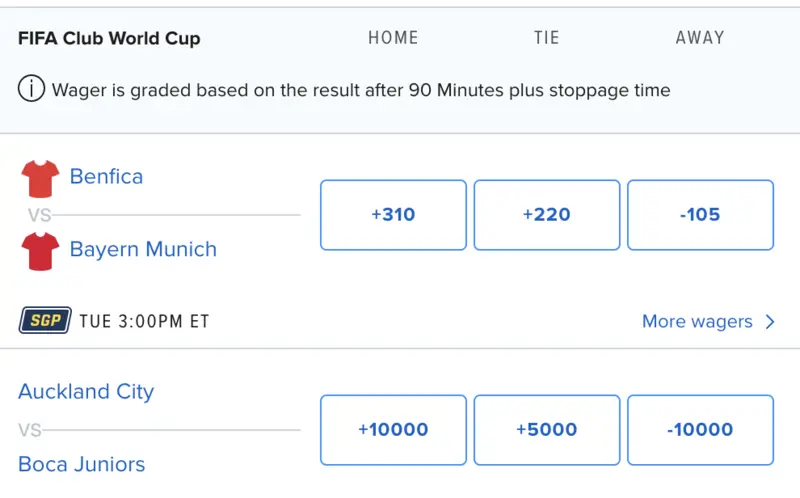The image size is (800, 498).
Task: Click the info icon beside wager grading note
Action: point(31,90)
